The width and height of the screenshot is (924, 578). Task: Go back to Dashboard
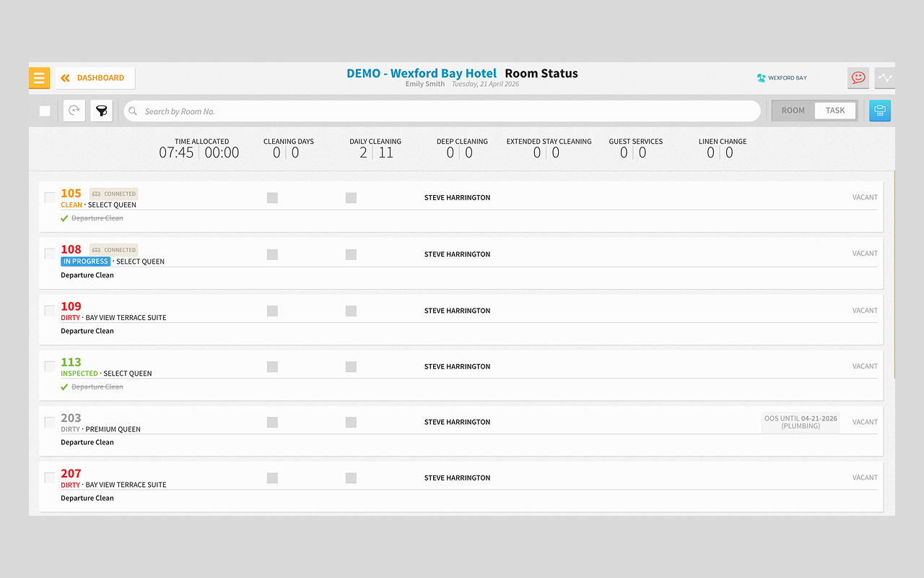95,78
